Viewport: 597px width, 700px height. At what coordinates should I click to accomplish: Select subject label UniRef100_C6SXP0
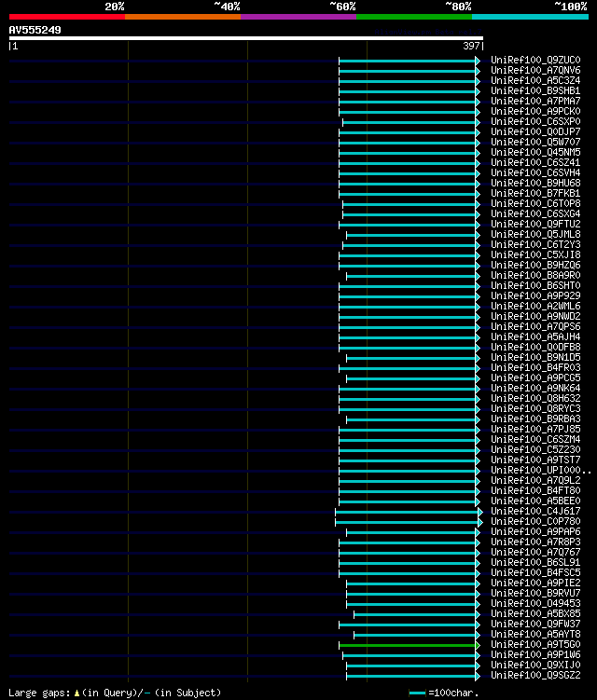click(535, 121)
